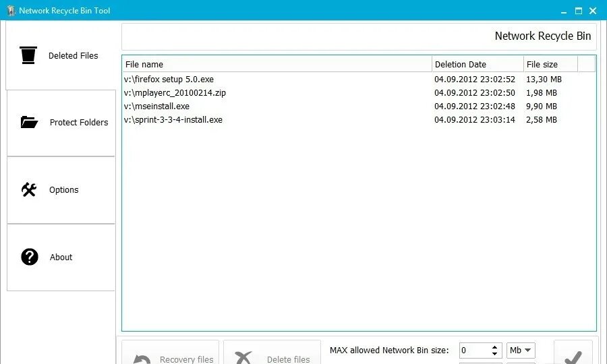Click the deletion date 04.09.2012 23:03:14
This screenshot has height=364, width=607.
point(475,120)
